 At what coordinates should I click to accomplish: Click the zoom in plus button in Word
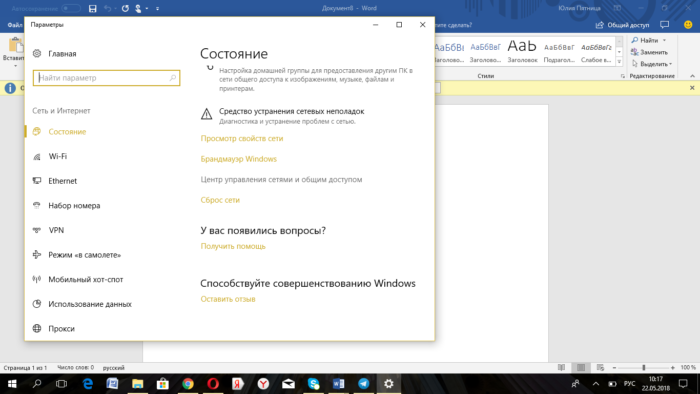coord(673,368)
